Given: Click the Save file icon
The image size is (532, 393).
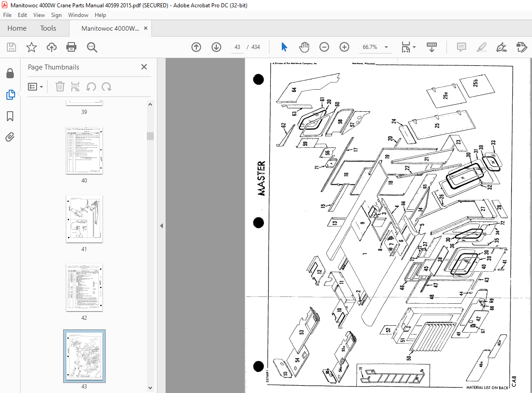Looking at the screenshot, I should pyautogui.click(x=11, y=47).
